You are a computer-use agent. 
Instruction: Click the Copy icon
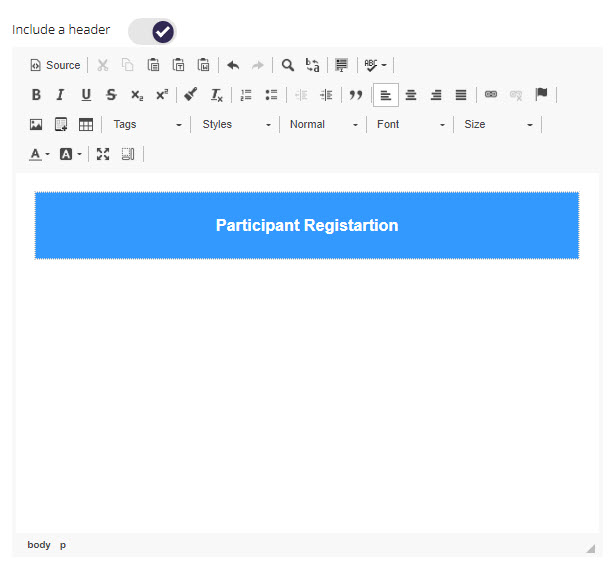(x=128, y=65)
